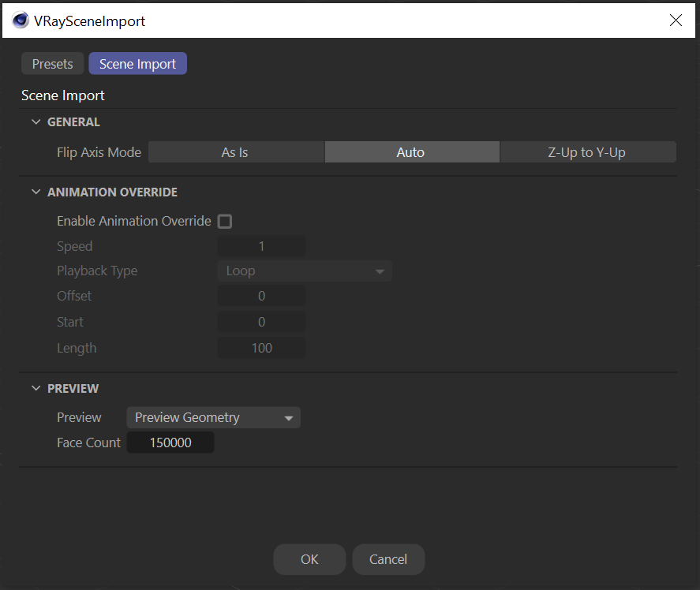Collapse the GENERAL section
Viewport: 700px width, 590px height.
pyautogui.click(x=36, y=121)
